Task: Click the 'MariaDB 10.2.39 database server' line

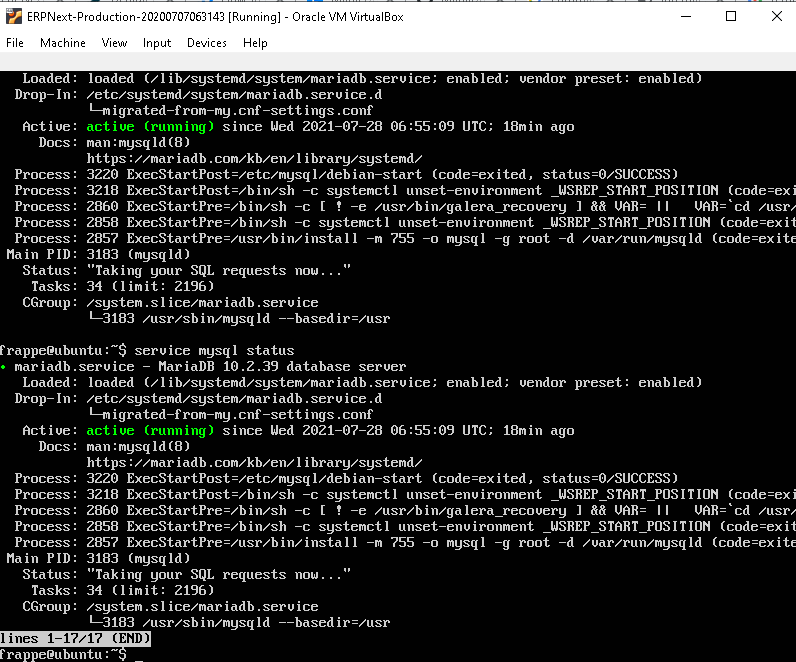Action: tap(210, 366)
